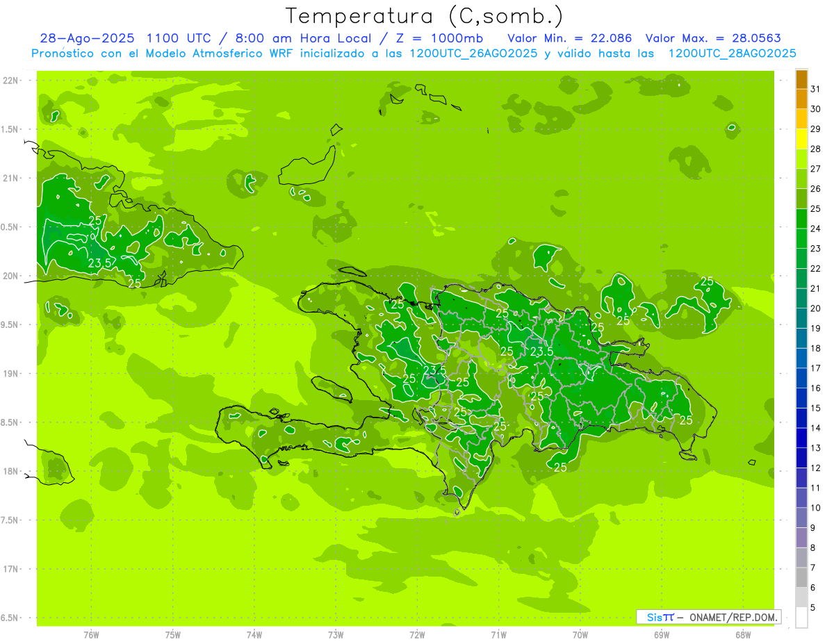Click the '75W' longitude label

[x=173, y=635]
